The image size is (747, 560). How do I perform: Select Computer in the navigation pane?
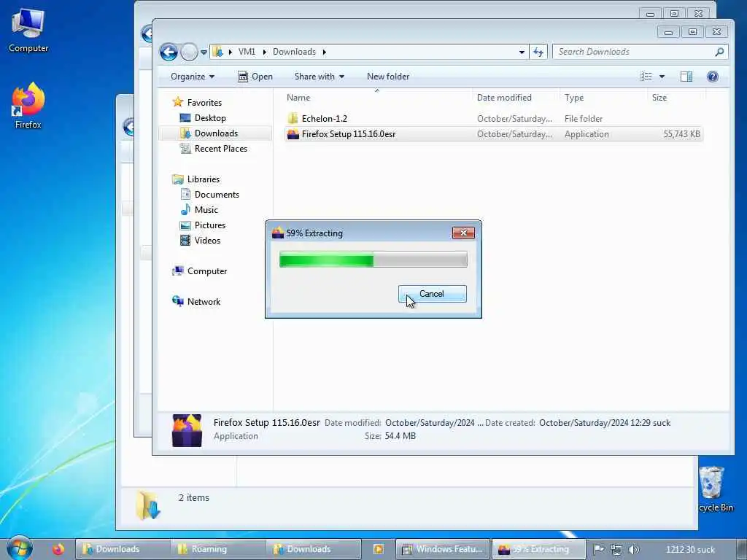(206, 271)
